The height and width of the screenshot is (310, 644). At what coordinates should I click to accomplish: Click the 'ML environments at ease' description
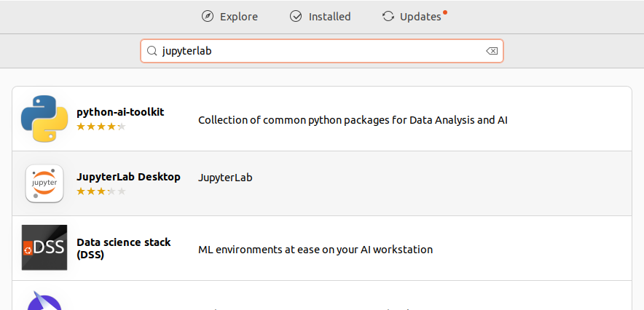[315, 250]
